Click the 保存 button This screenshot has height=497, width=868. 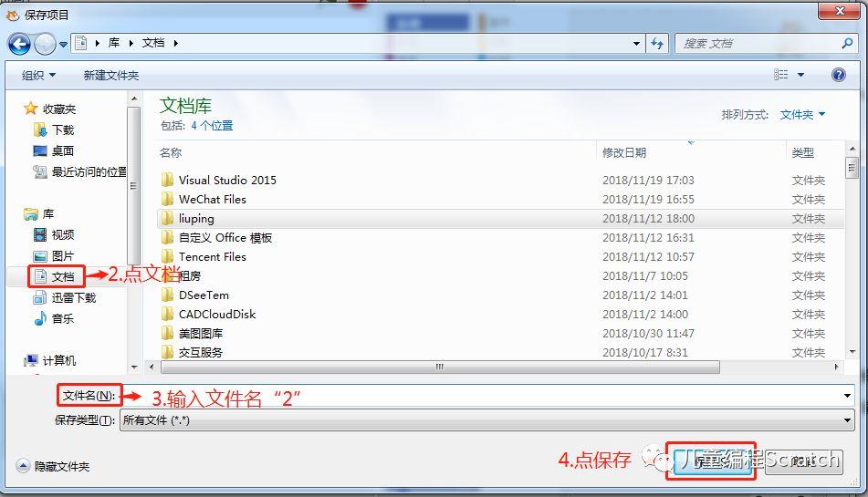click(x=711, y=461)
